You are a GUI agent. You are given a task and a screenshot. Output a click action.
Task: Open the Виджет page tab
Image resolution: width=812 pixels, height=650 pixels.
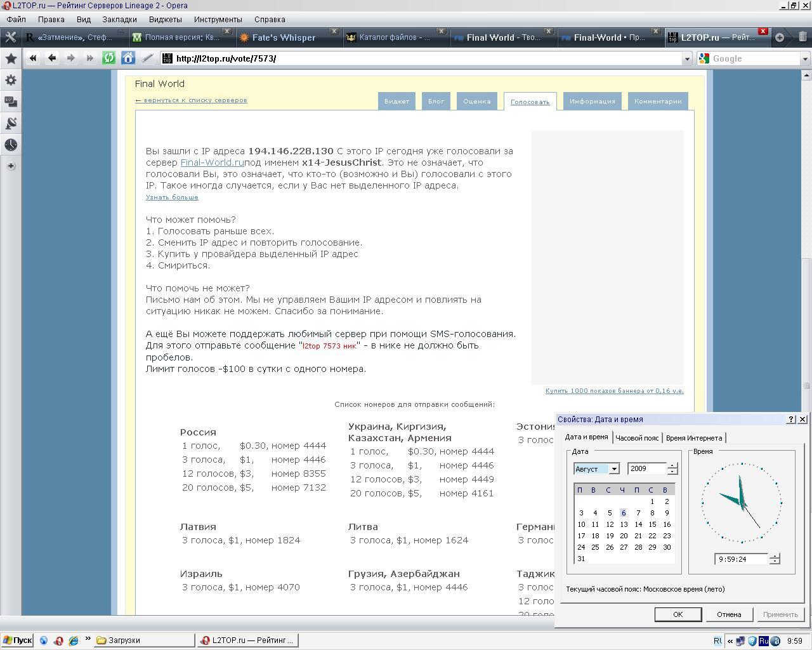396,101
